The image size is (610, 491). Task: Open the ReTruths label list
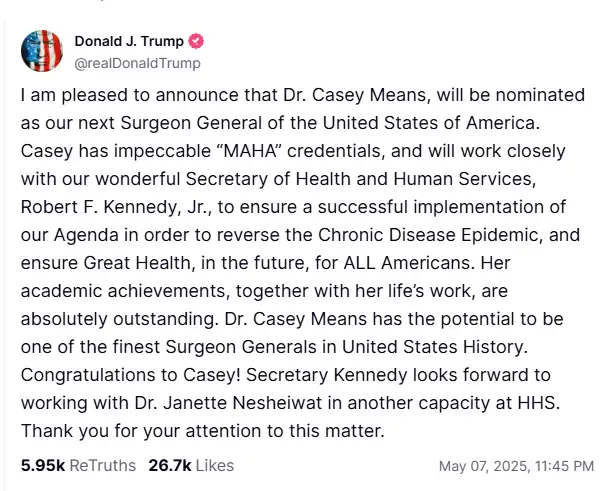point(103,465)
